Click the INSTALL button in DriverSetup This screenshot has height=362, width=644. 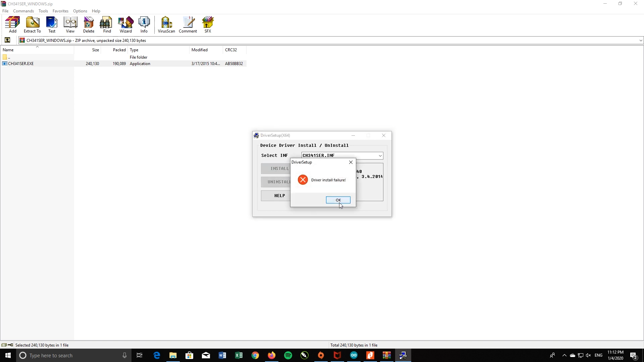tap(275, 169)
